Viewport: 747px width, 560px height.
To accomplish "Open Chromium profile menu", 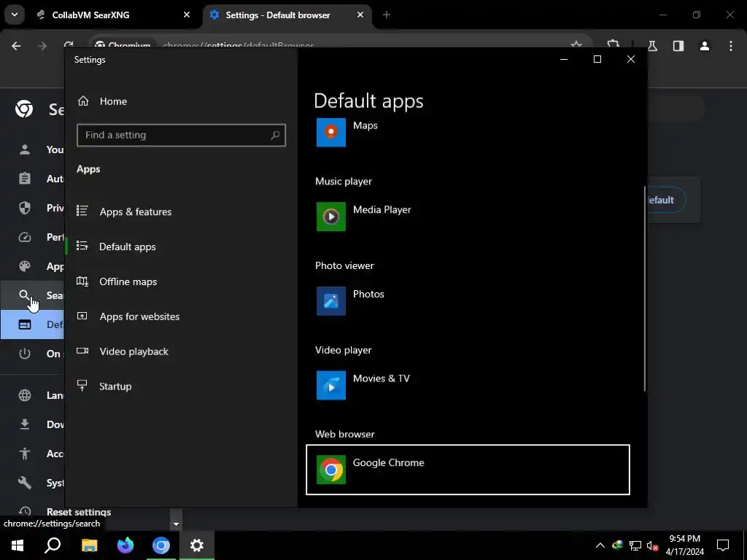I will click(705, 46).
